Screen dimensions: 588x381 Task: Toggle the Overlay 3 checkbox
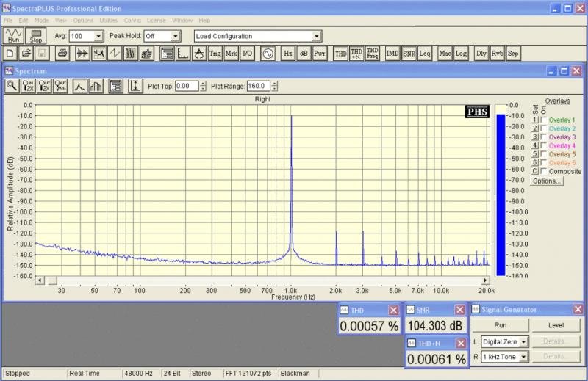tap(544, 137)
